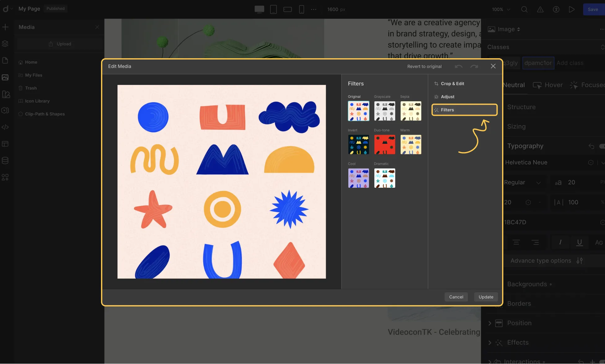Viewport: 605px width, 364px height.
Task: Open the zoom 100% dropdown
Action: [501, 9]
